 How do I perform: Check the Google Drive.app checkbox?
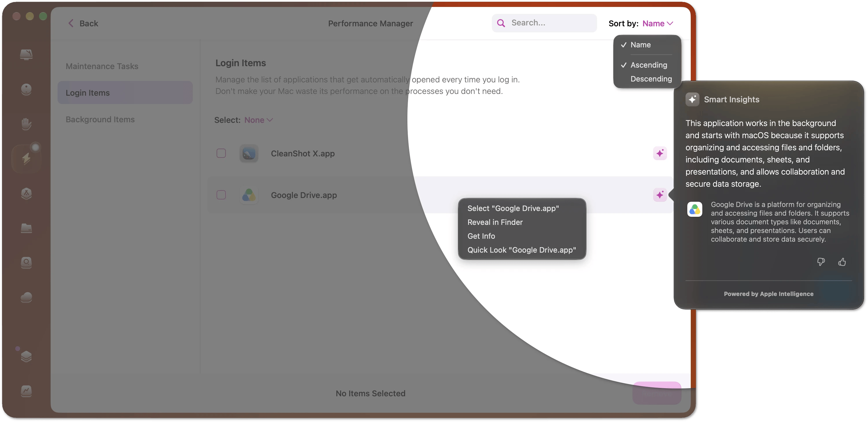[221, 195]
